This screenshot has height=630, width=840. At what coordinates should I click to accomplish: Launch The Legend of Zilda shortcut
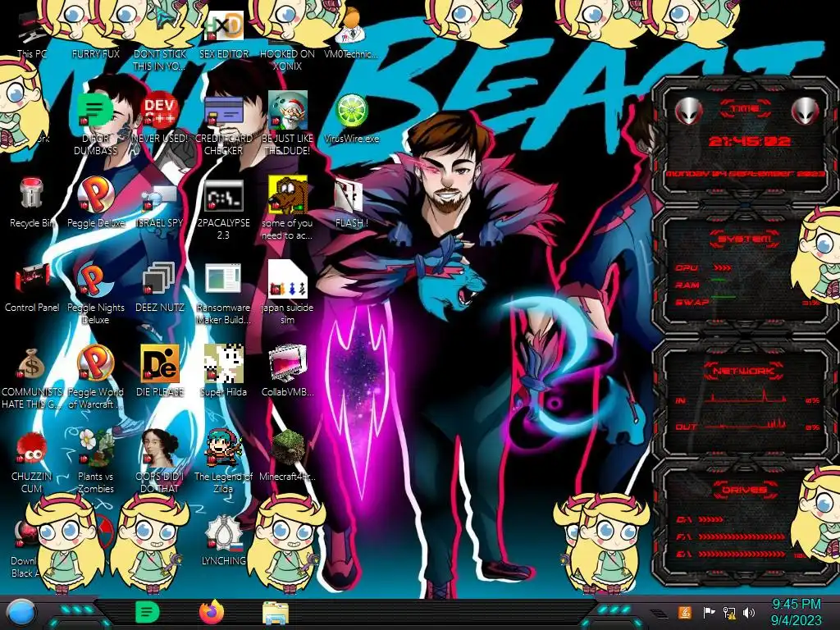click(223, 462)
